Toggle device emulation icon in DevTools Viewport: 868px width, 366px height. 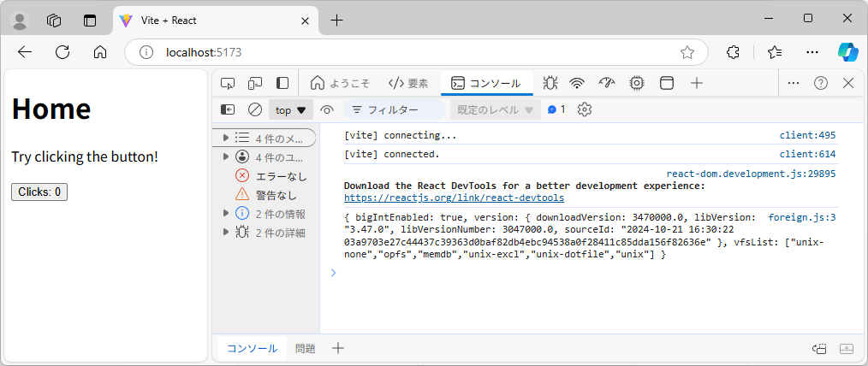[x=254, y=84]
